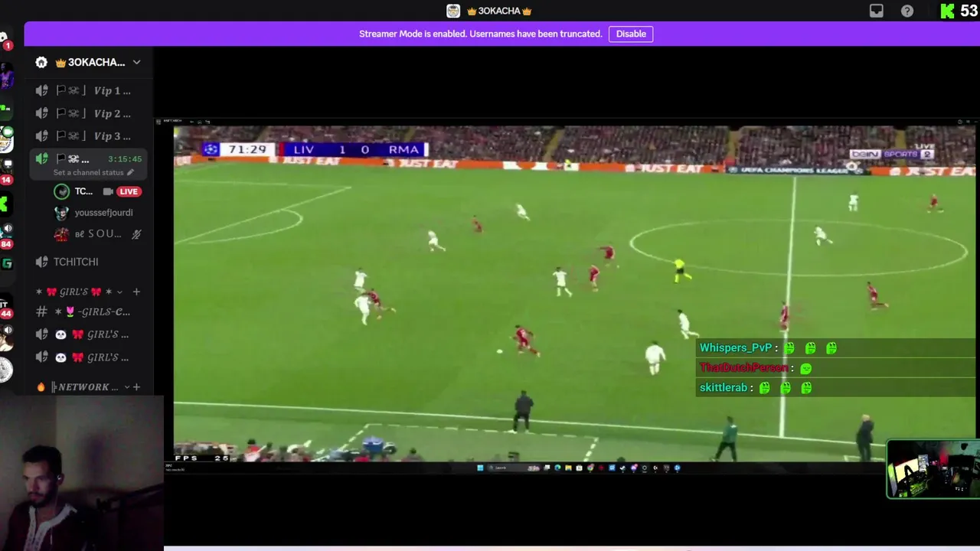Click the skittlerab chat name overlay
Viewport: 980px width, 551px height.
click(x=723, y=388)
